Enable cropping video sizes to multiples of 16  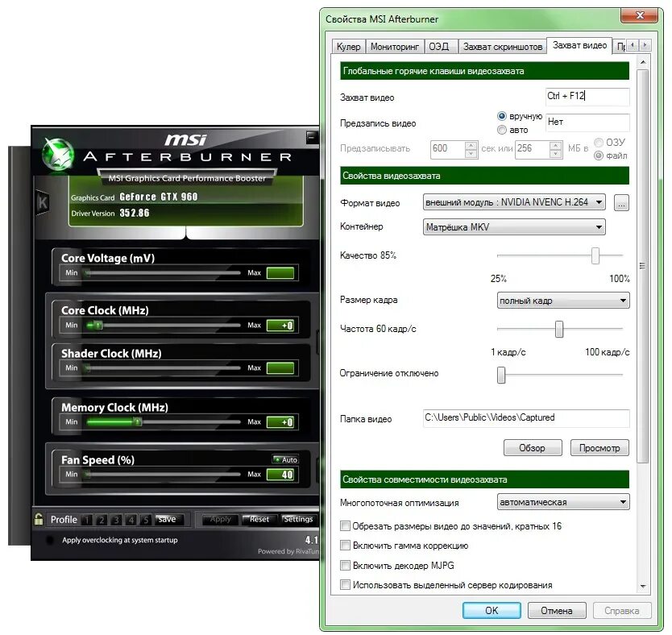[345, 525]
